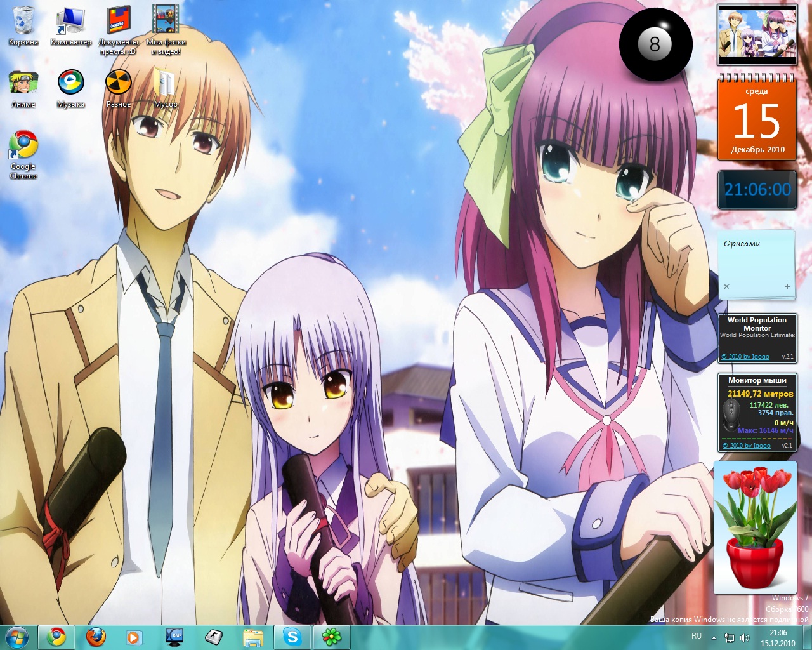Select the Google Chrome desktop shortcut

coord(23,156)
